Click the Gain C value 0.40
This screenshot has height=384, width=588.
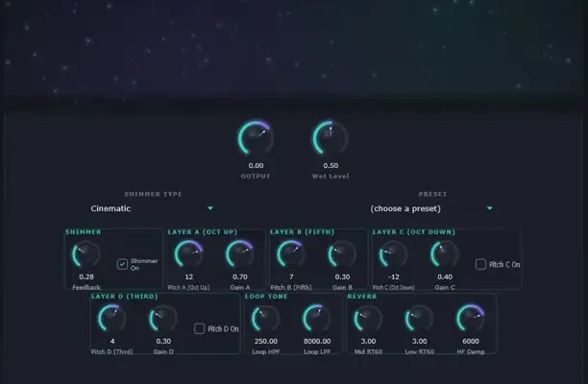click(x=445, y=276)
